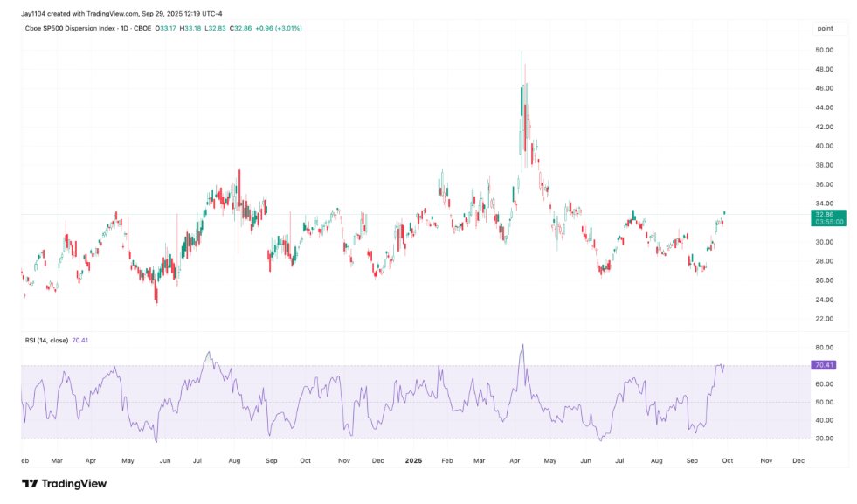
Task: Click the purple 70.41 RSI value tag
Action: pos(824,364)
